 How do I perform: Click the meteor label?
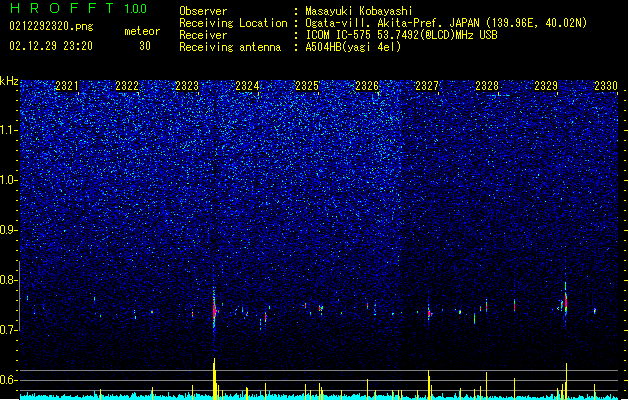point(142,31)
